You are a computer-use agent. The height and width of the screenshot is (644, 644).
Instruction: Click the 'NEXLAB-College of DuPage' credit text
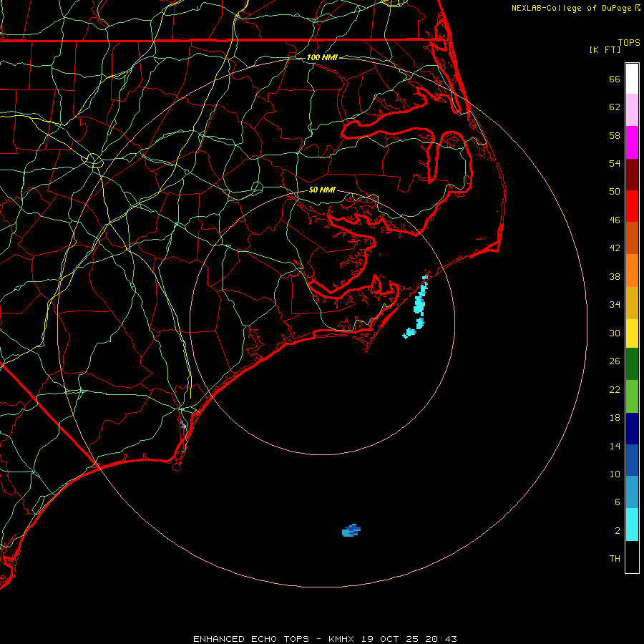[571, 8]
